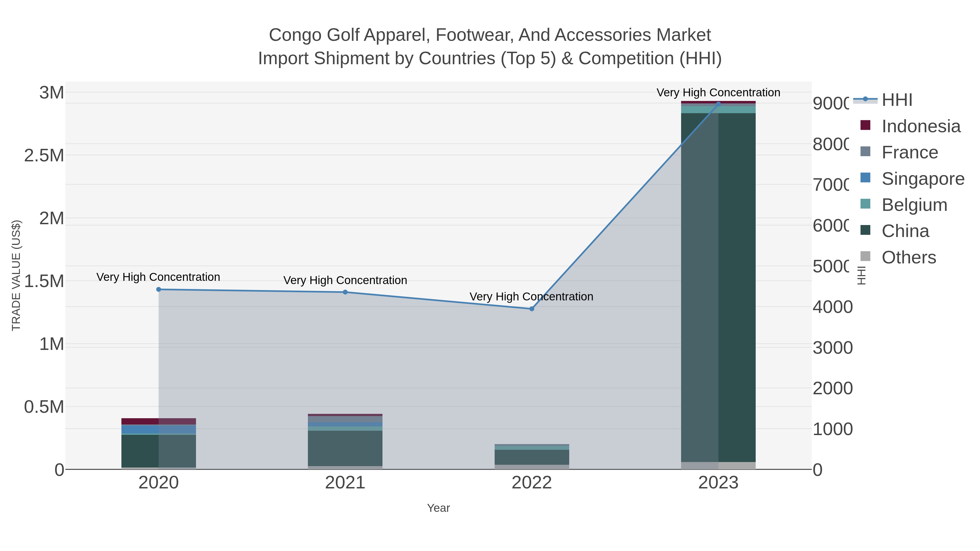Click the 'Year' axis title
Image resolution: width=980 pixels, height=551 pixels.
coord(438,508)
